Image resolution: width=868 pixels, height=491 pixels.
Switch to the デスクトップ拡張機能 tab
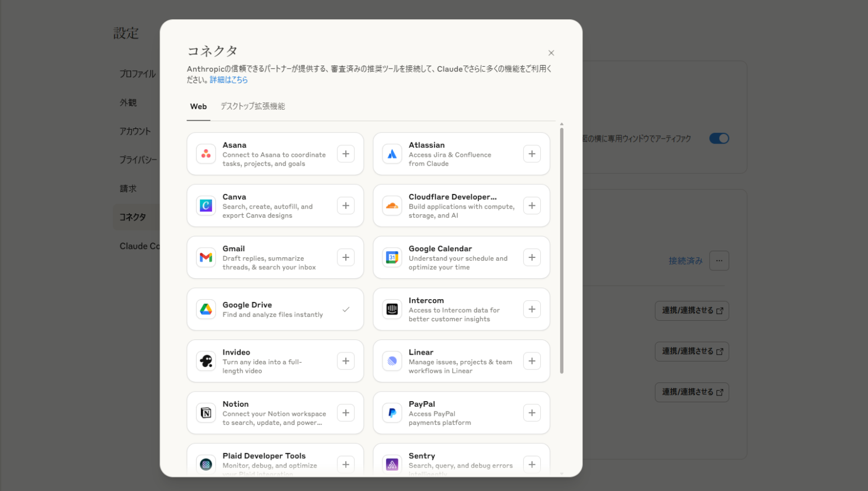(x=253, y=106)
